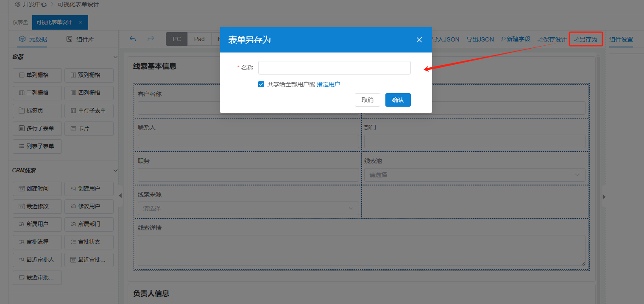
Task: Open the 仪表盘 tab
Action: pos(20,22)
